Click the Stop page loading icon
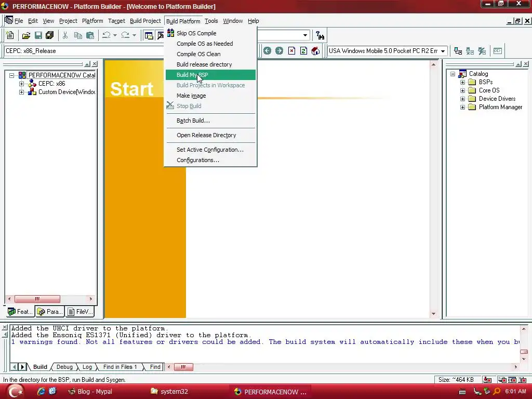This screenshot has height=399, width=532. (x=291, y=51)
